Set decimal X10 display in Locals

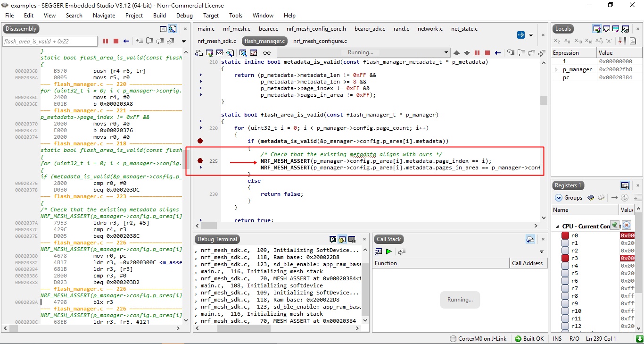tap(578, 41)
